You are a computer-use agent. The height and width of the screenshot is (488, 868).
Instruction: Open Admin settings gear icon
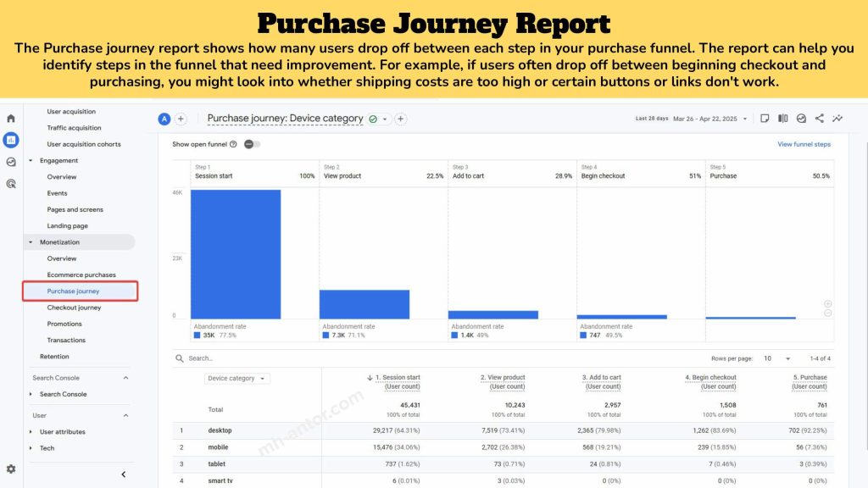coord(11,469)
